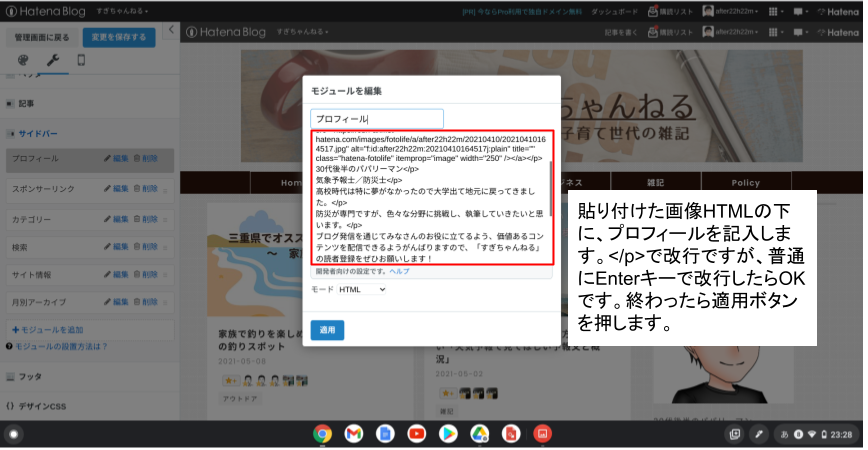Open the after22h22m menu in preview header
Screen dimensions: 868x450
[x=730, y=33]
